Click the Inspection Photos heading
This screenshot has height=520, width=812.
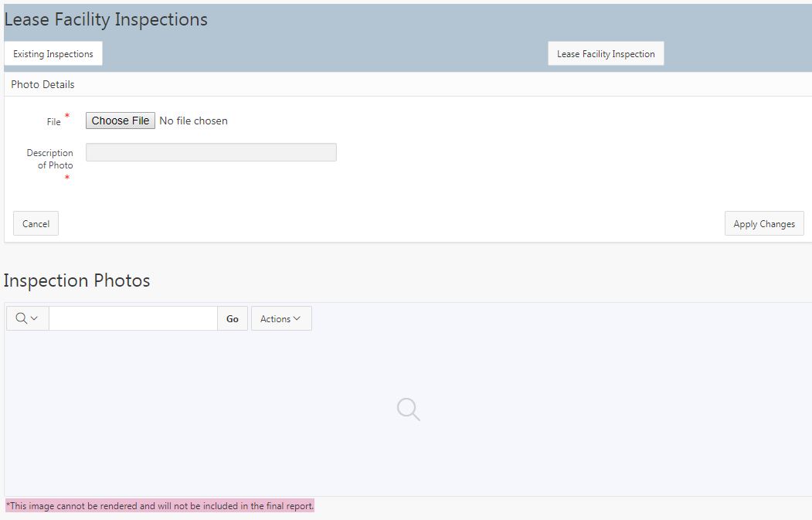(76, 280)
